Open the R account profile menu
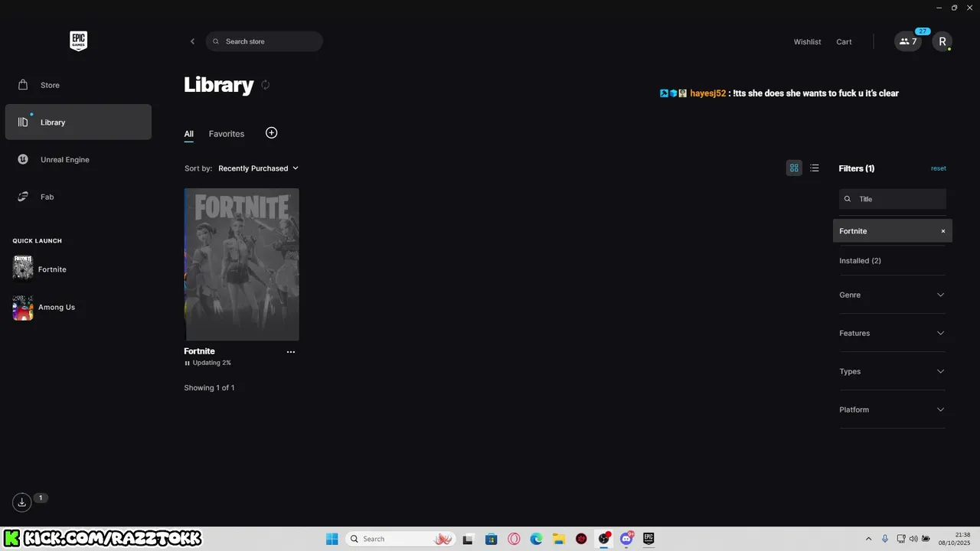The image size is (980, 551). 942,41
